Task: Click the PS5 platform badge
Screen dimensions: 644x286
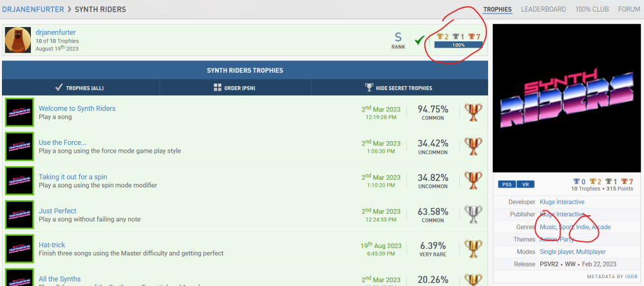Action: [x=506, y=184]
